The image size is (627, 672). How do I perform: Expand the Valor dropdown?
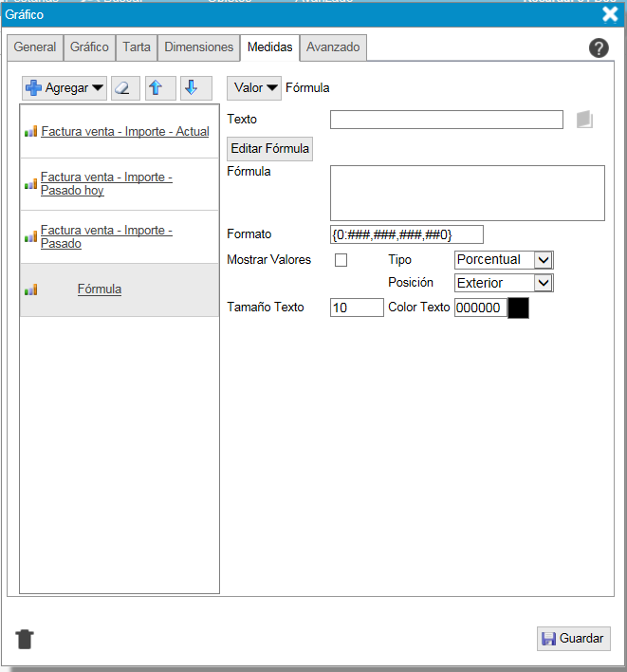(x=255, y=88)
